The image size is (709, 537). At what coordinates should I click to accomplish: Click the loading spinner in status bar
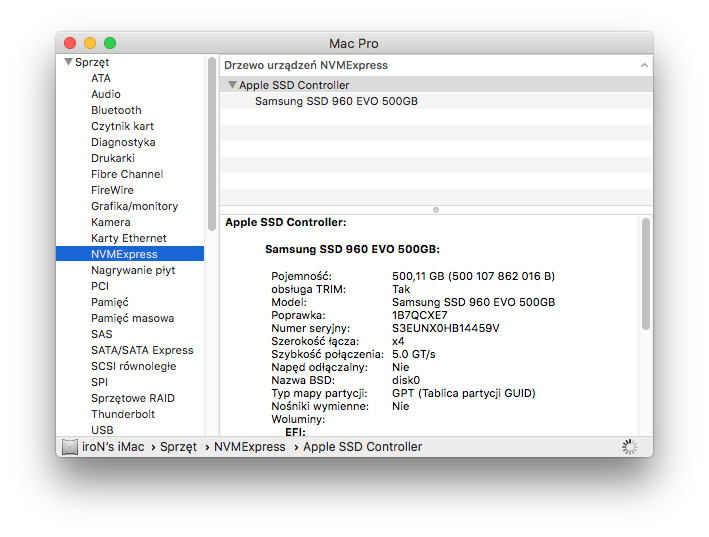[629, 447]
